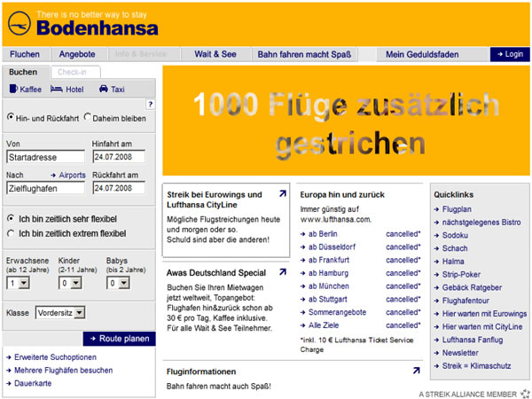Viewport: 532px width, 399px height.
Task: Open Awas Deutschland Special arrow icon
Action: pyautogui.click(x=282, y=272)
